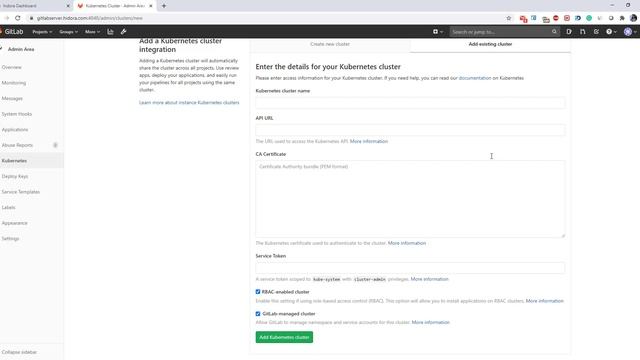This screenshot has height=360, width=640.
Task: Open the Merge requests icon in navbar
Action: pos(582,31)
